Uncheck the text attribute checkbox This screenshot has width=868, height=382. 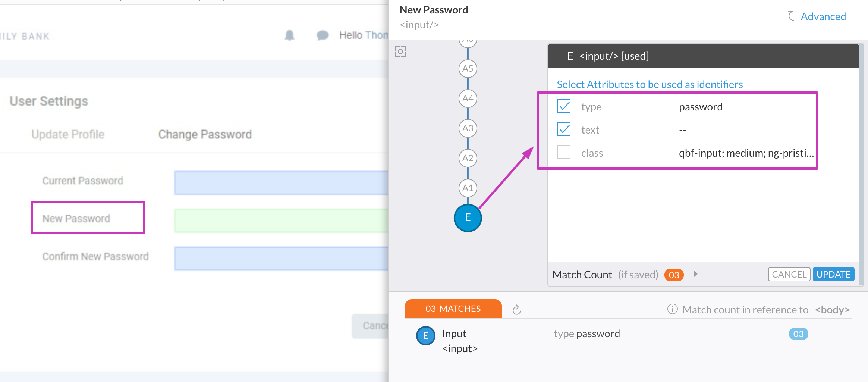[564, 129]
